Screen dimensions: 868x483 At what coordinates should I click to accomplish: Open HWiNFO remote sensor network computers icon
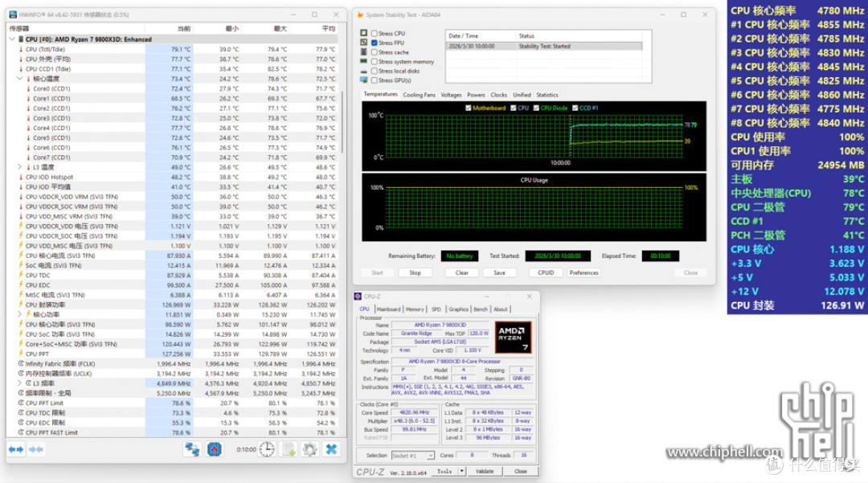coord(192,449)
